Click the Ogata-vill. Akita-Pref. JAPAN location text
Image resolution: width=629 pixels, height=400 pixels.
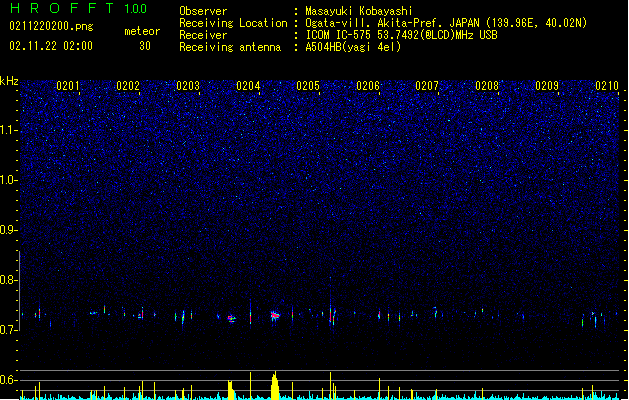tap(446, 23)
